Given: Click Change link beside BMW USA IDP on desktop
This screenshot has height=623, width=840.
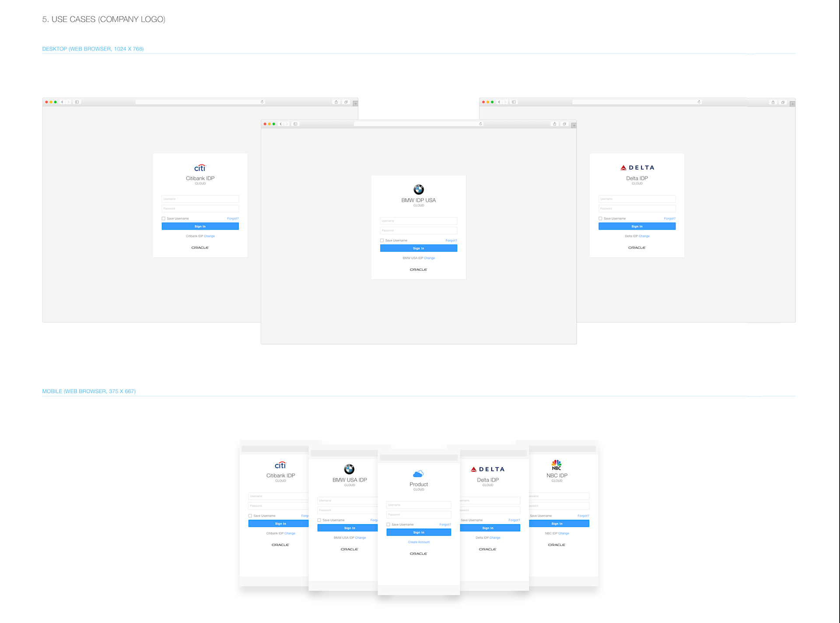Looking at the screenshot, I should (429, 258).
